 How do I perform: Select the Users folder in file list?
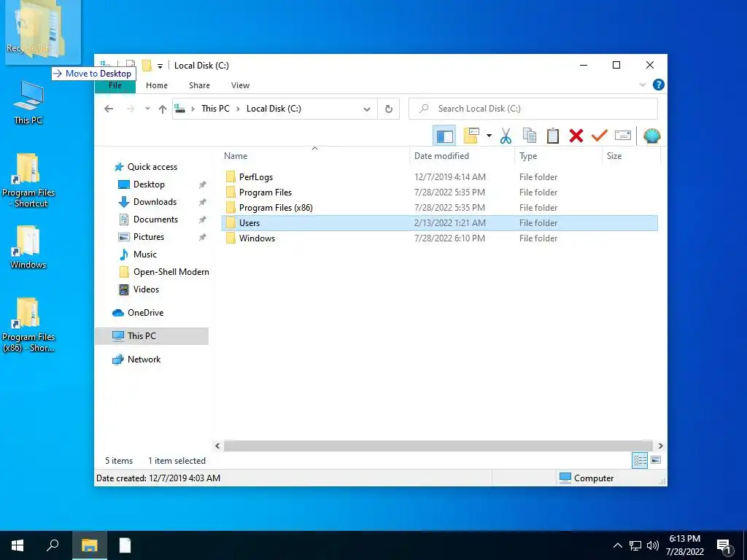click(439, 223)
